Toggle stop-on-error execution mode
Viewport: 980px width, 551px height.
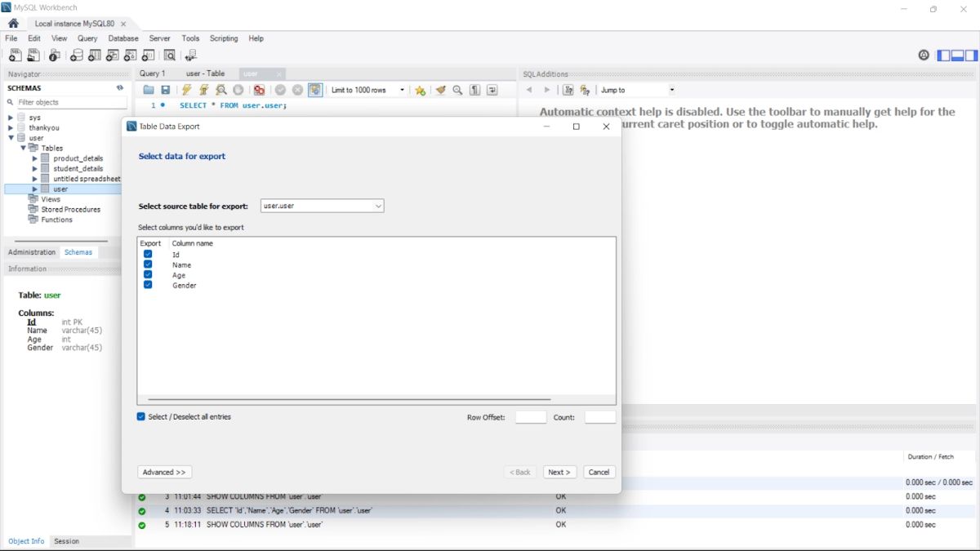tap(259, 90)
